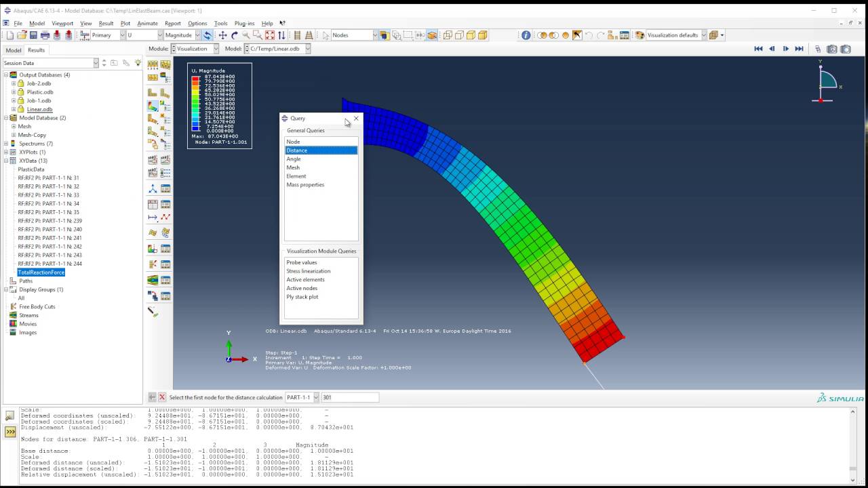
Task: Open the File menu
Action: [18, 23]
